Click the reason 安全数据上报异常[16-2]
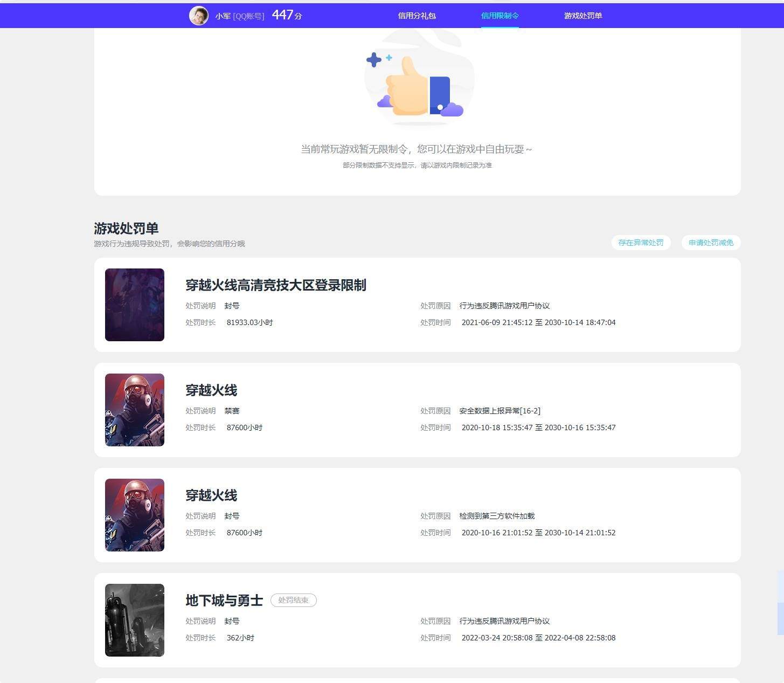The width and height of the screenshot is (784, 683). 499,411
